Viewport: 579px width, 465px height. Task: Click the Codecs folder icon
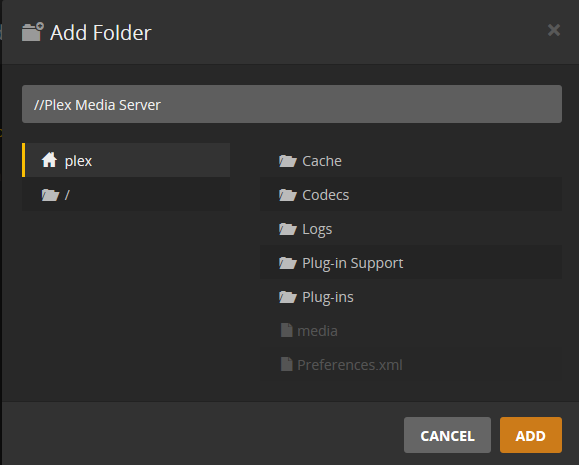tap(288, 195)
